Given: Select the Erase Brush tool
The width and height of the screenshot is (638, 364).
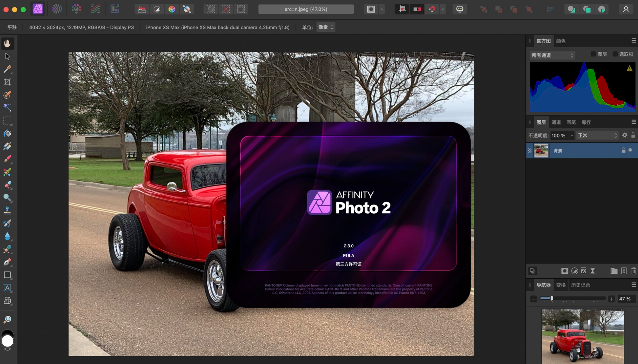Looking at the screenshot, I should click(7, 185).
